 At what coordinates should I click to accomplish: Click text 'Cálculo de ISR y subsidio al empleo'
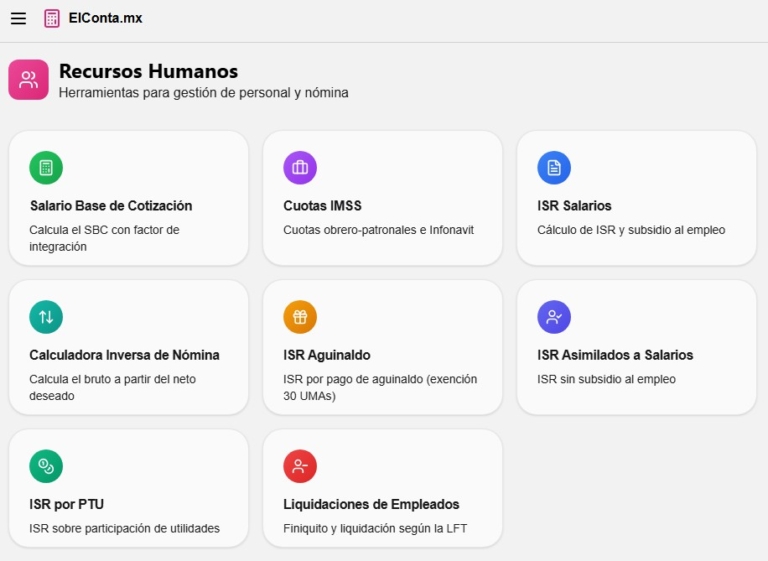631,230
